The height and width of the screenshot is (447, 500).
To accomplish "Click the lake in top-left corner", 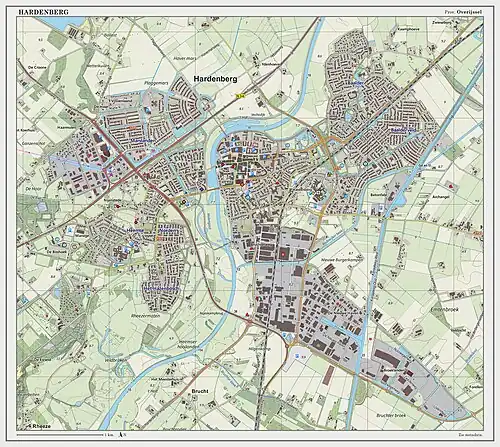I will click(x=62, y=22).
